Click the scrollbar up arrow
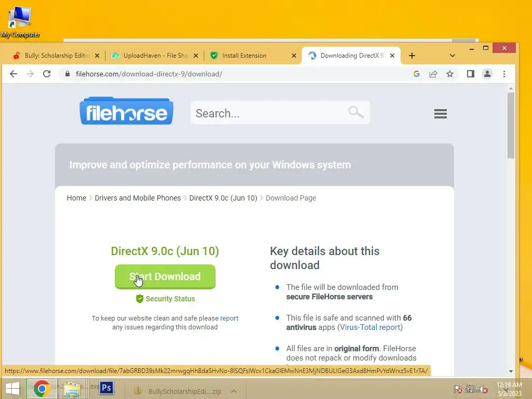532x399 pixels. [511, 88]
